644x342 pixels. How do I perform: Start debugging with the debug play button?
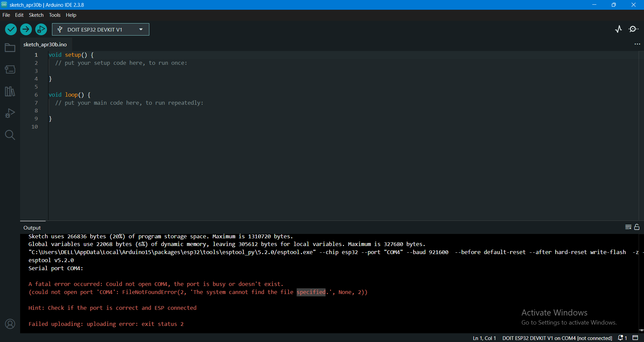tap(41, 30)
